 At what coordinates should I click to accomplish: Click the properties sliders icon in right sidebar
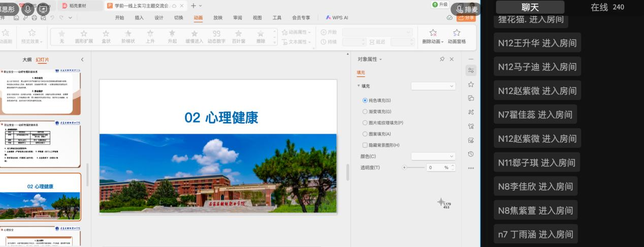point(471,70)
